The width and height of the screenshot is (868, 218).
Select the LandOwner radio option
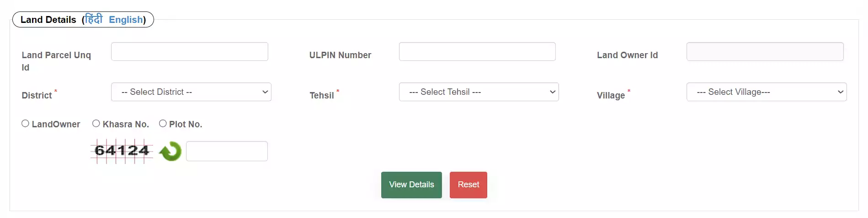point(25,124)
